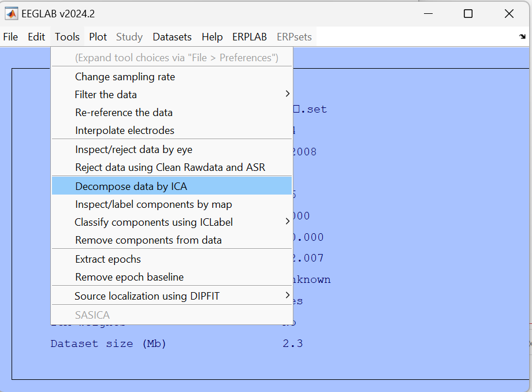The height and width of the screenshot is (392, 532).
Task: Select Interpolate electrodes
Action: click(172, 130)
